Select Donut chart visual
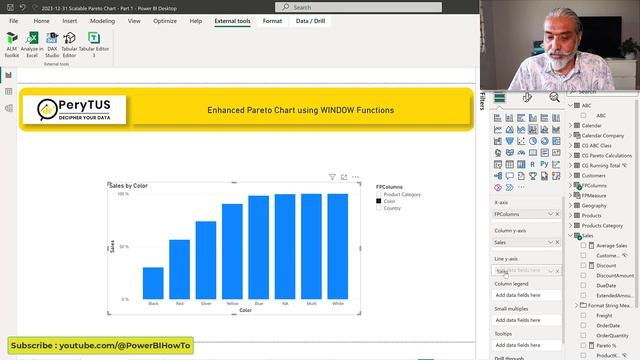 coord(544,141)
